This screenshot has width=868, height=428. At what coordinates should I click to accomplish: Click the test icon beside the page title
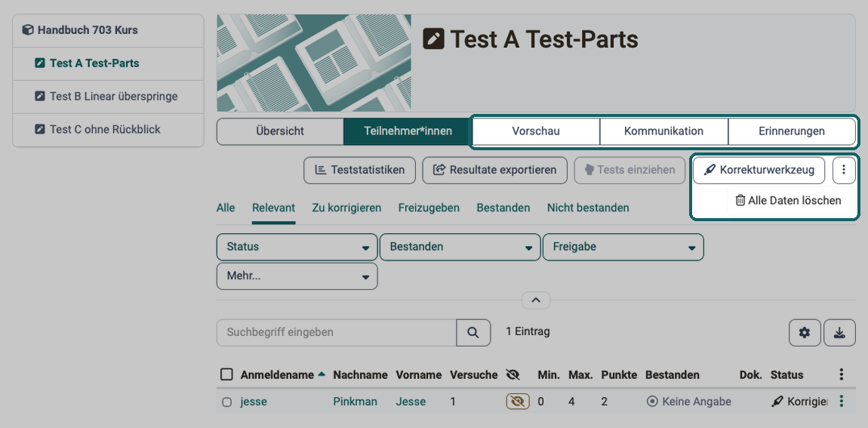(433, 39)
